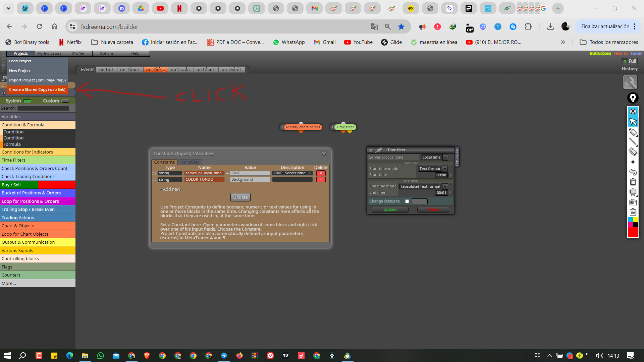
Task: Select the eye visibility tool in drawing toolbar
Action: point(633,111)
